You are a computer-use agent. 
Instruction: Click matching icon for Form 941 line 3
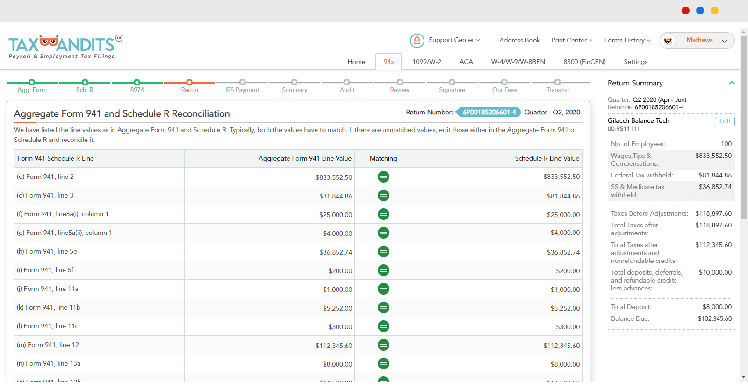point(383,196)
